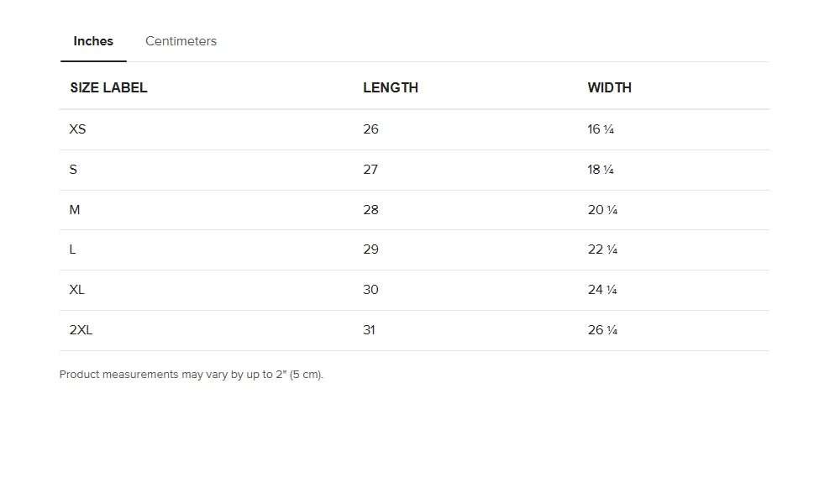This screenshot has height=504, width=840.
Task: Click the XS width value 16 ¼
Action: point(601,129)
